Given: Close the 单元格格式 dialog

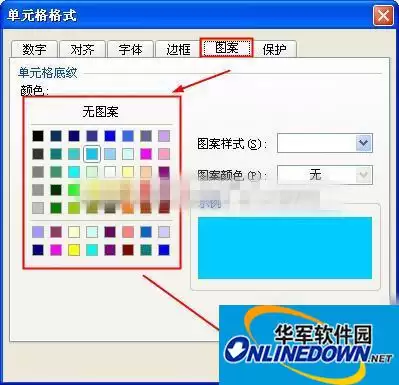Looking at the screenshot, I should pyautogui.click(x=383, y=16).
